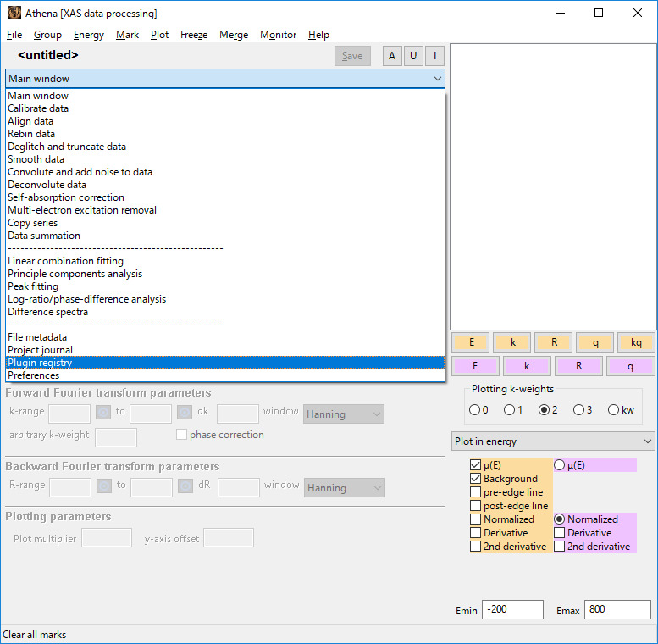Screen dimensions: 658x644
Task: Select the highlighted Plugin registry entry
Action: pos(225,363)
